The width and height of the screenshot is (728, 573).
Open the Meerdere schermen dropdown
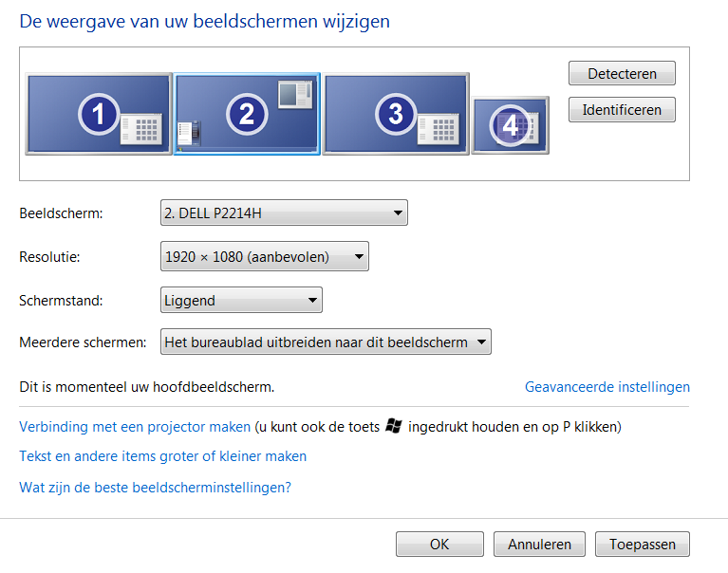(326, 342)
